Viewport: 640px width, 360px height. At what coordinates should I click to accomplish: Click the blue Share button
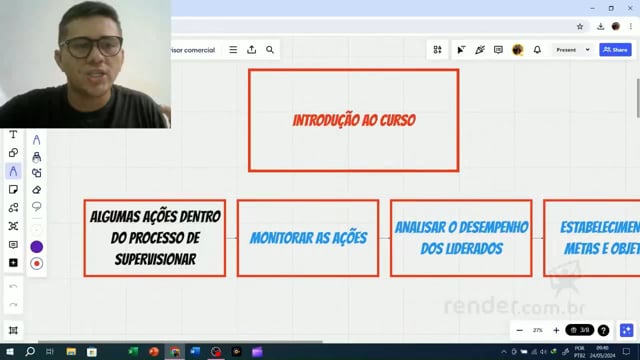pos(615,50)
